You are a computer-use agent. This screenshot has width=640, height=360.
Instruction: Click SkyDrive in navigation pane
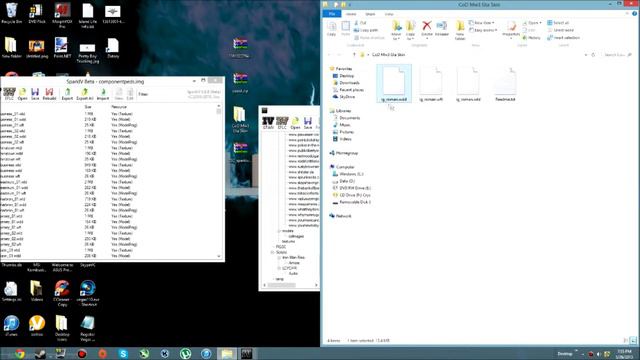(x=344, y=97)
